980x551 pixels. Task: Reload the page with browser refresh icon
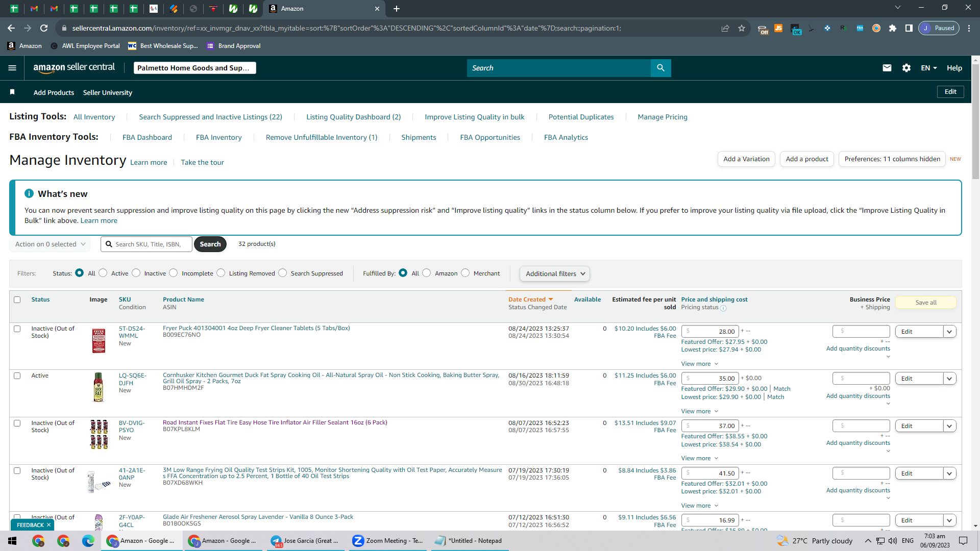point(44,28)
